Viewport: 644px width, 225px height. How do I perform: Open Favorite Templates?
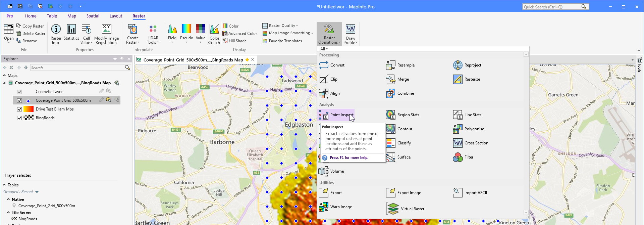pyautogui.click(x=282, y=41)
